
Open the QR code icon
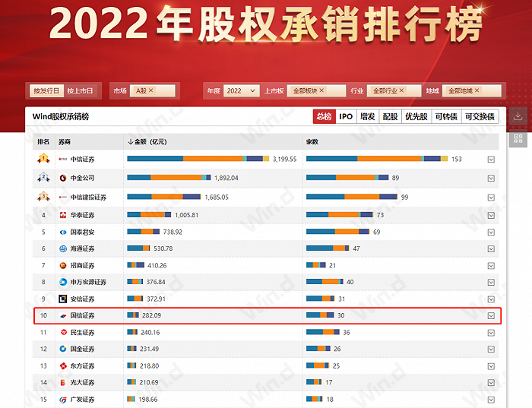(518, 138)
